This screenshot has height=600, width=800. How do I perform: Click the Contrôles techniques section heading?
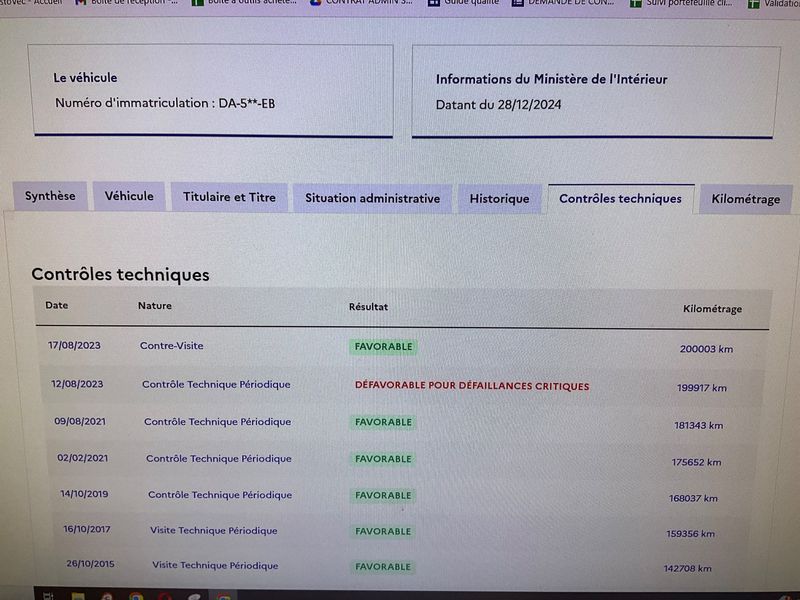120,274
